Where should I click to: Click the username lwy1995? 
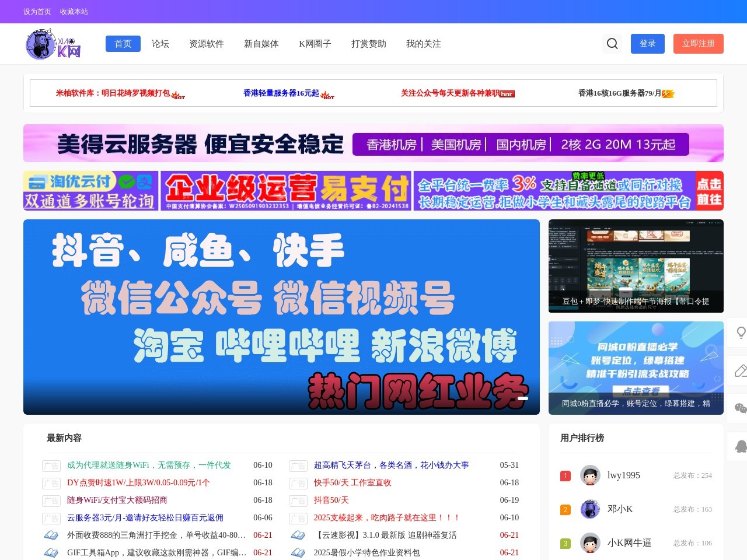pyautogui.click(x=624, y=475)
